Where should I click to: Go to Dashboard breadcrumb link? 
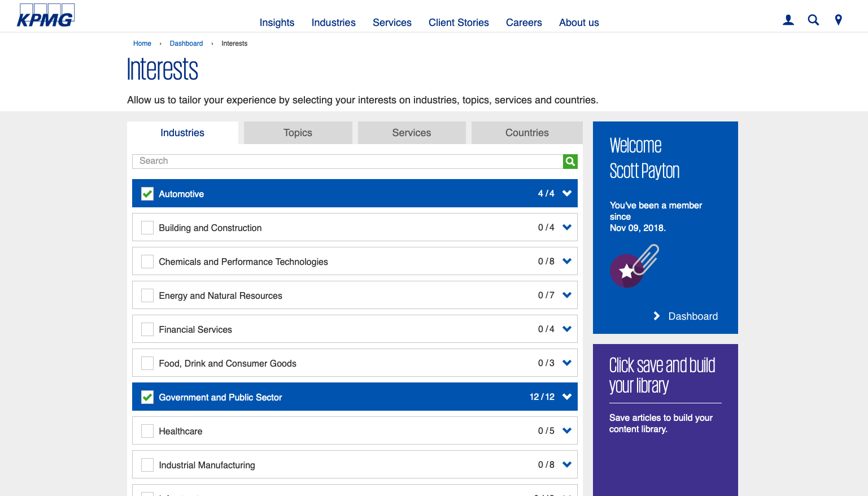pyautogui.click(x=186, y=43)
